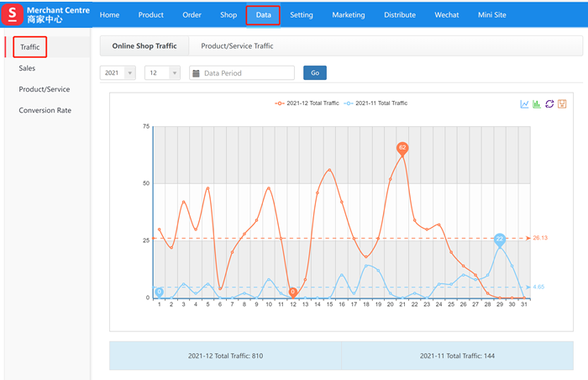
Task: Toggle 2021-12 Total Traffic legend series
Action: point(307,103)
